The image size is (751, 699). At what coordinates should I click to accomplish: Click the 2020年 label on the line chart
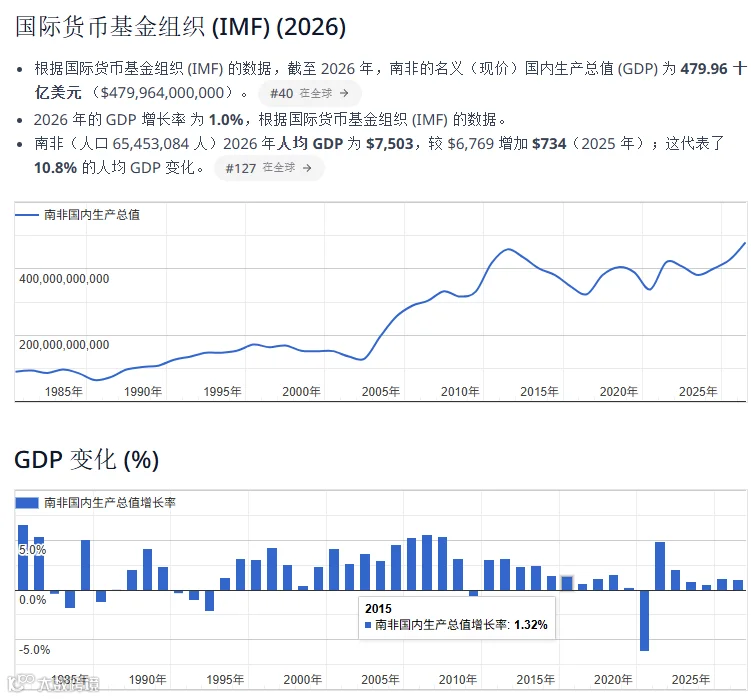[x=619, y=392]
